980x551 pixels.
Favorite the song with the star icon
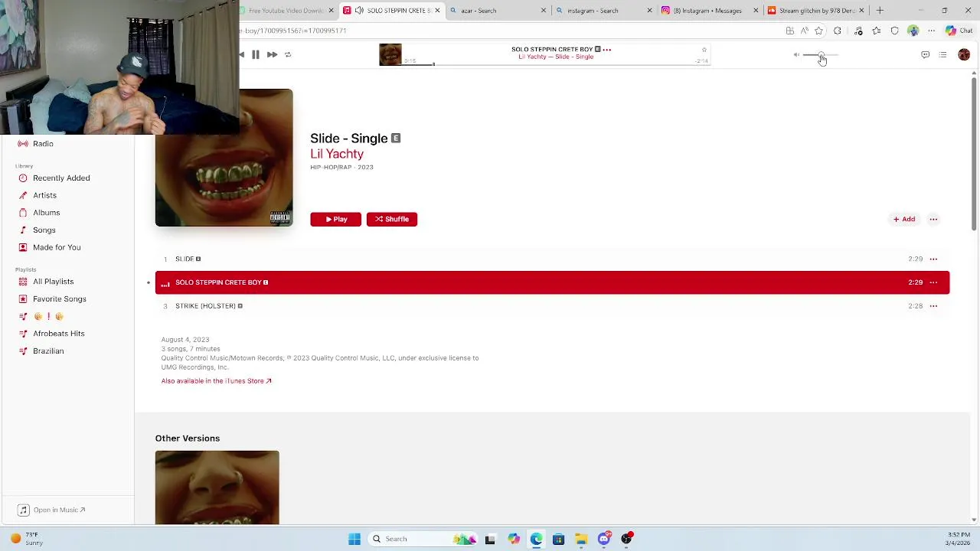[704, 50]
